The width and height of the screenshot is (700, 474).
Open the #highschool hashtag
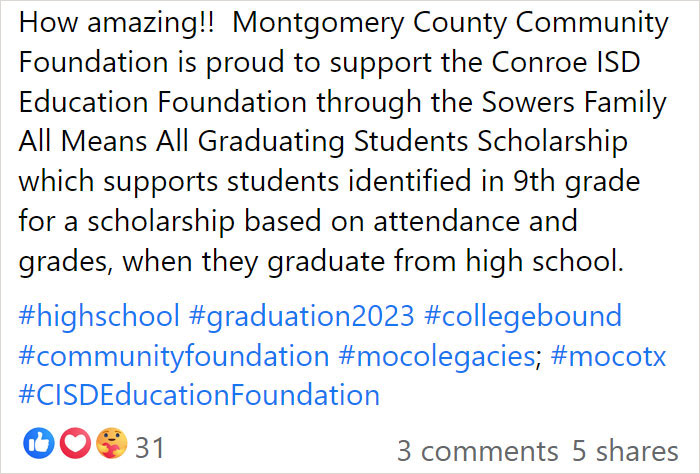99,316
